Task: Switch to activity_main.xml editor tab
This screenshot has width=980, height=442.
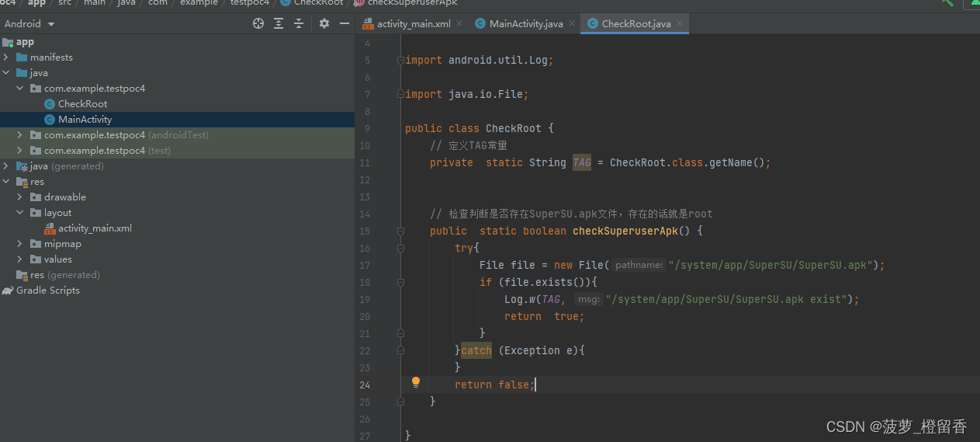Action: 413,24
